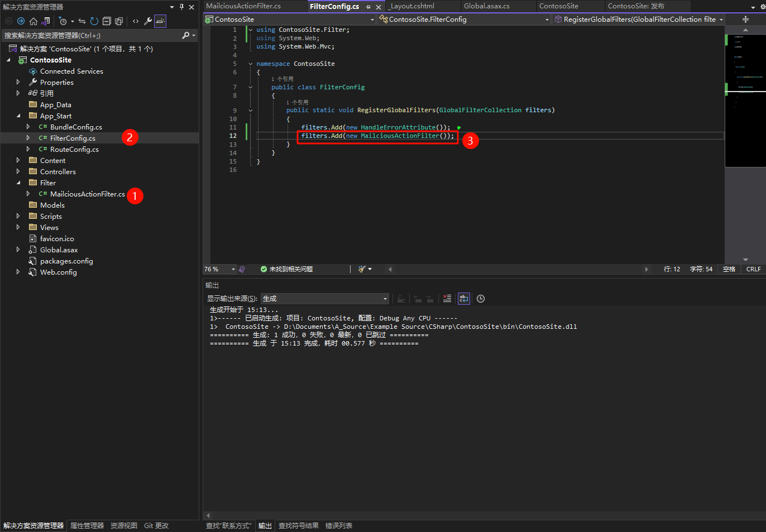Click the Collapse All icon in Solution Explorer
This screenshot has width=766, height=532.
coord(107,21)
